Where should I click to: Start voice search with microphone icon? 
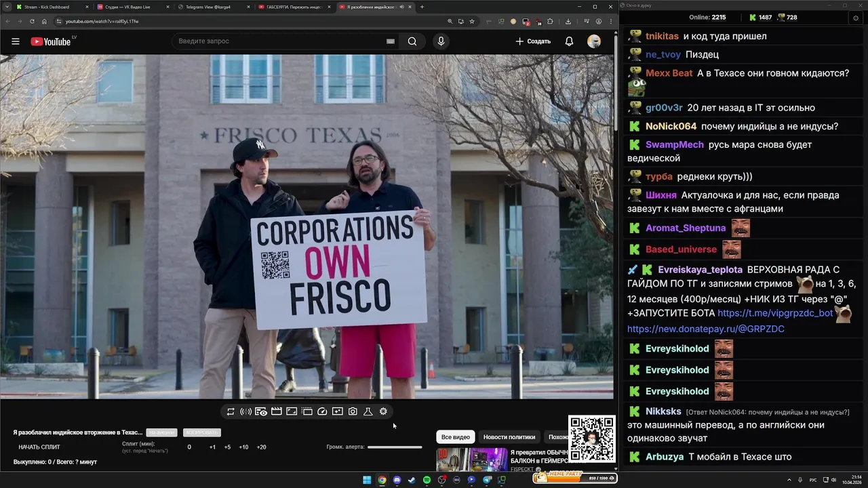click(x=441, y=41)
